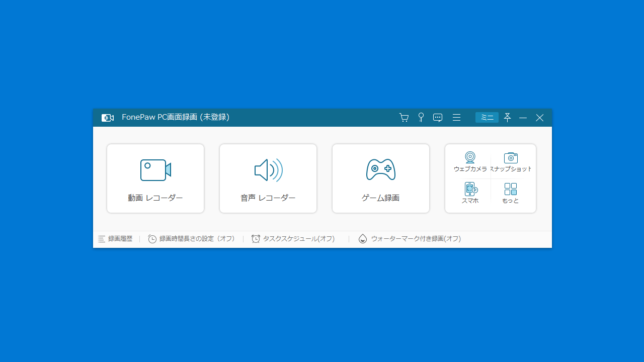
Task: Launch the ウェブカメラ webcam recorder
Action: point(470,162)
